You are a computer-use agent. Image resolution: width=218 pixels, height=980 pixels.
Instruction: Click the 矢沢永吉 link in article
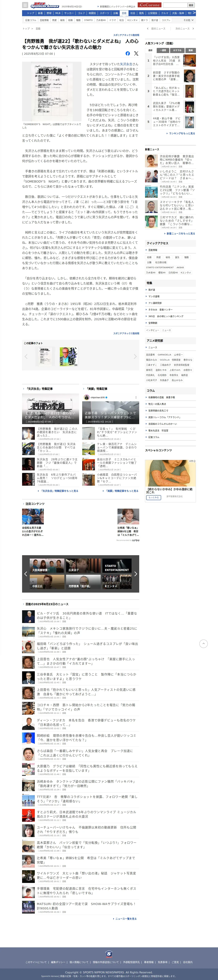pyautogui.click(x=126, y=64)
